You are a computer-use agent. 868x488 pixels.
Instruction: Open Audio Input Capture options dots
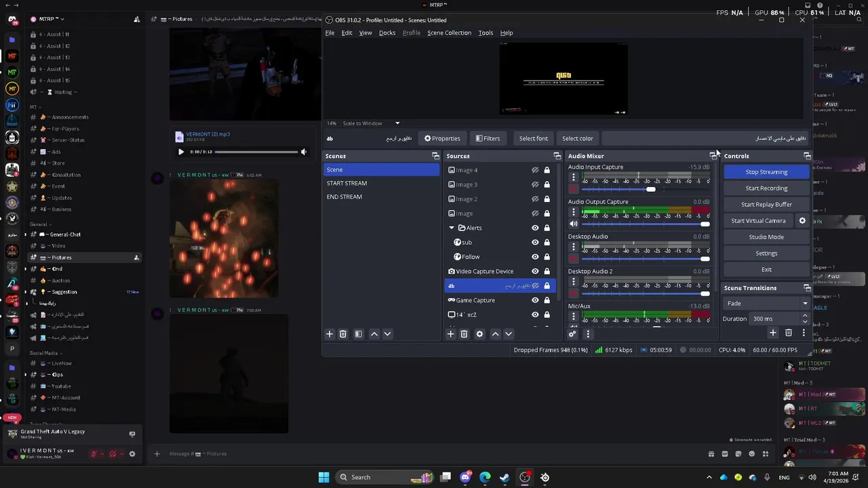click(x=573, y=178)
